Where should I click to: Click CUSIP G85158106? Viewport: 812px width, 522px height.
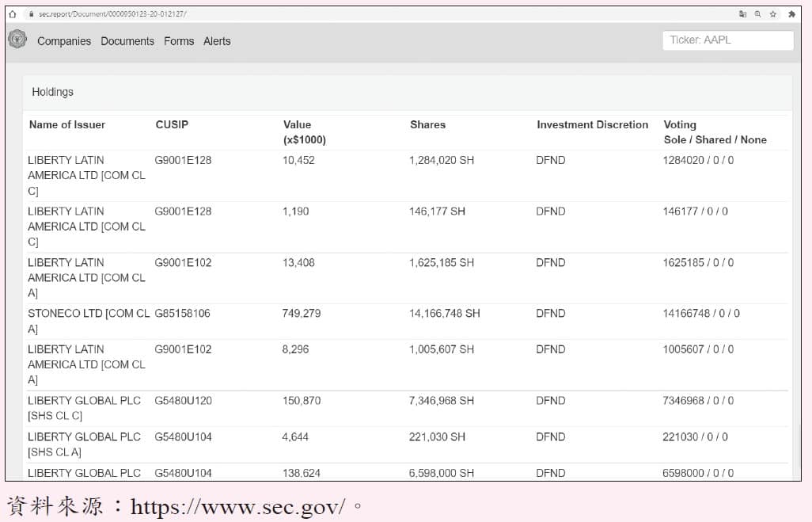(x=182, y=314)
